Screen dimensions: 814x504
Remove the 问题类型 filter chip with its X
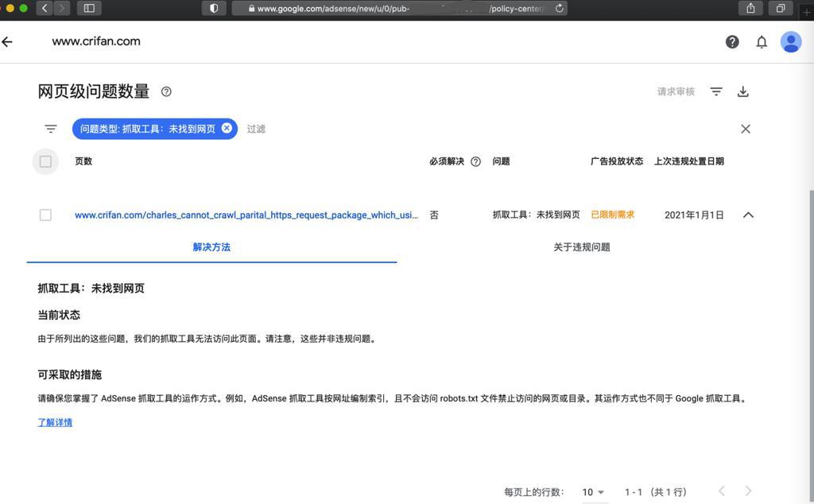[227, 128]
